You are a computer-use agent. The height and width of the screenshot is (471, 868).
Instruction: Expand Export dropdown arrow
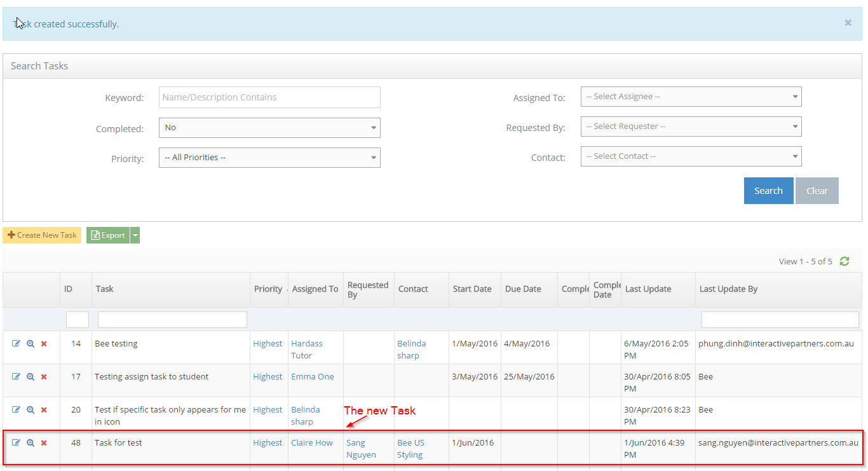pyautogui.click(x=135, y=235)
